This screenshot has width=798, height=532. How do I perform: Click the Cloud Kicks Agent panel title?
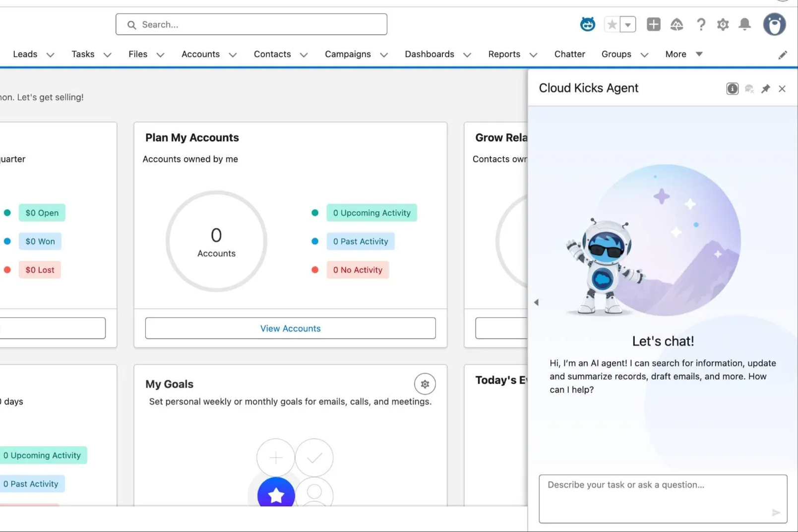pos(589,88)
